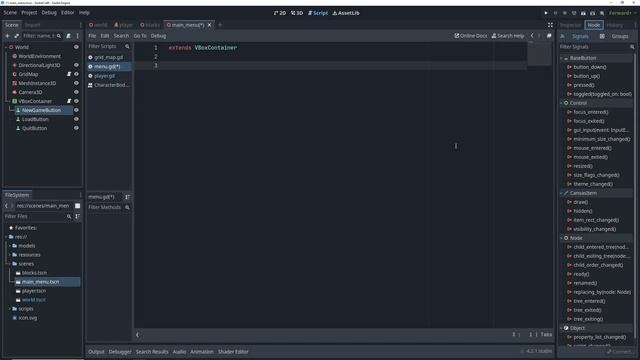
Task: Instantiate child scene with link icon
Action: [16, 36]
